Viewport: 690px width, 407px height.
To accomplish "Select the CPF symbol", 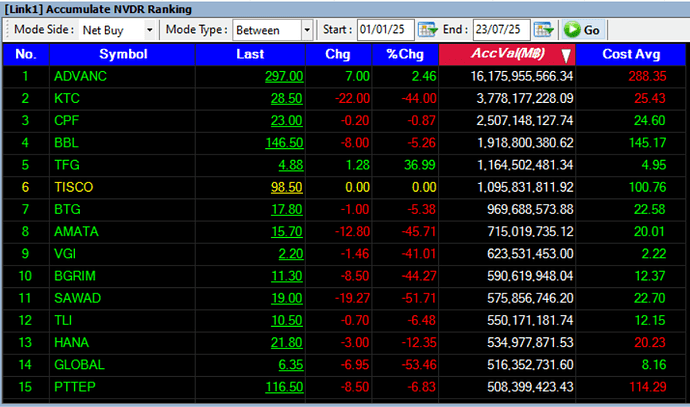I will 66,121.
